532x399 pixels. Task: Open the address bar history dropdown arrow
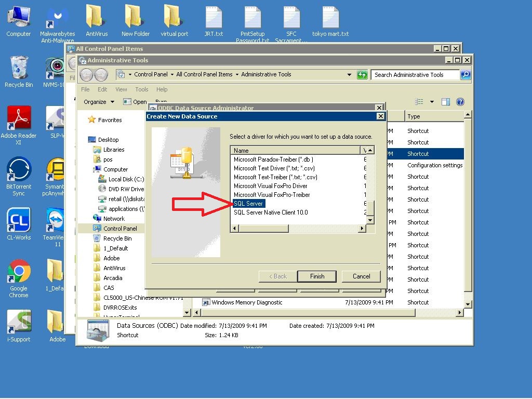(x=349, y=75)
